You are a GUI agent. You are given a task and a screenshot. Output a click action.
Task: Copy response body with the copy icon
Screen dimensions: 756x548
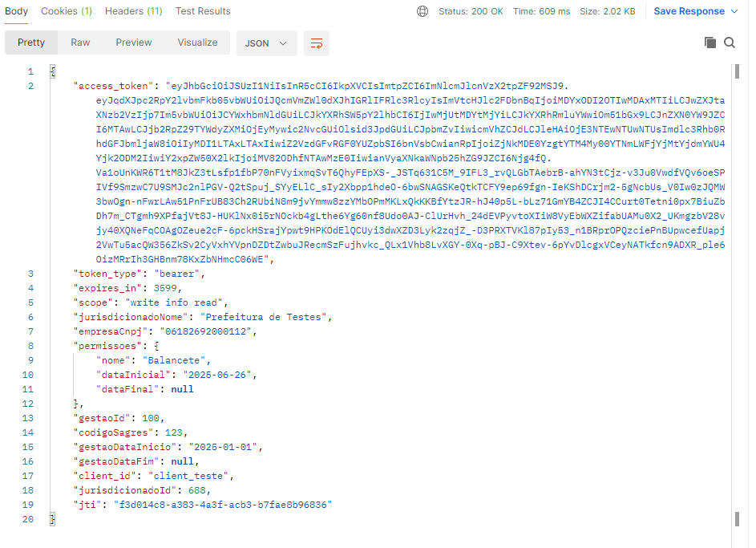coord(710,43)
